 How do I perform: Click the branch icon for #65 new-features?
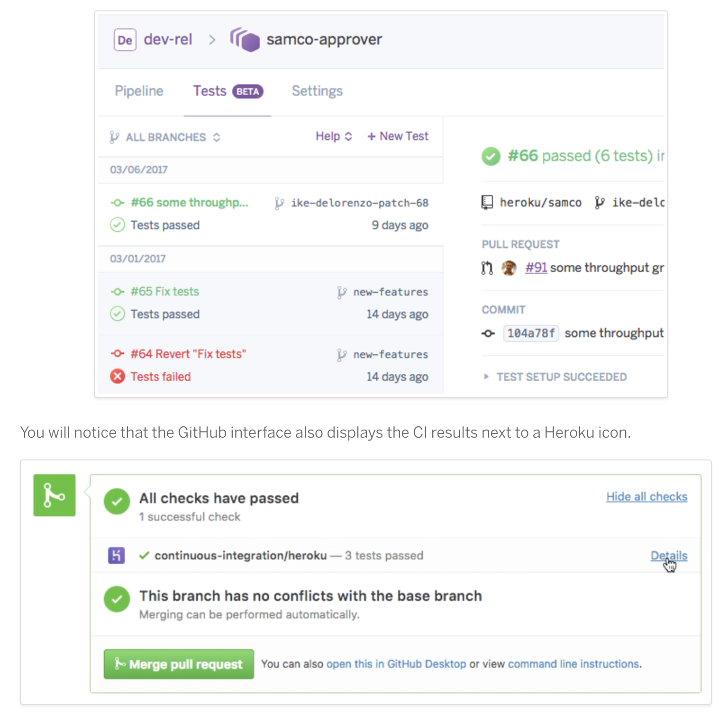(342, 292)
